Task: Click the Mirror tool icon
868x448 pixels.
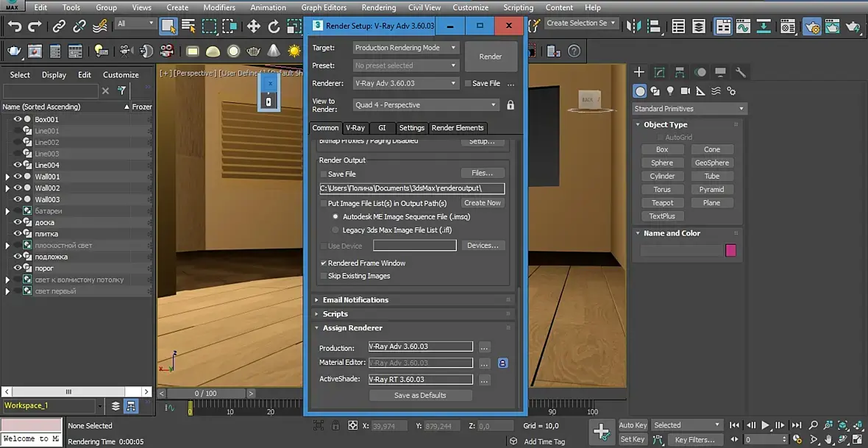Action: click(633, 26)
